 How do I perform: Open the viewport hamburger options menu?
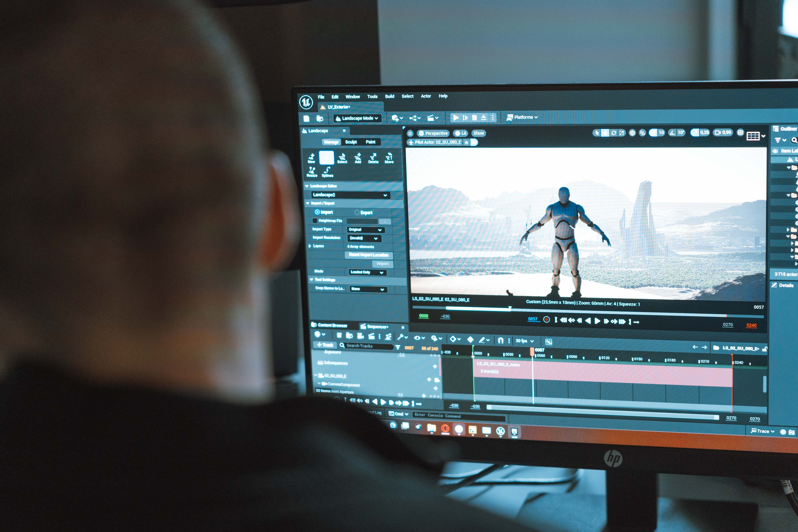pyautogui.click(x=410, y=133)
